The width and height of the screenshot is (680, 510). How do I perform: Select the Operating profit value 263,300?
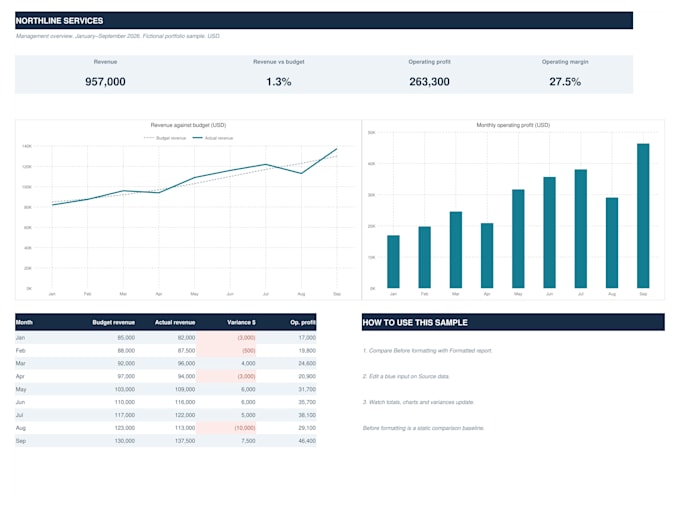429,82
